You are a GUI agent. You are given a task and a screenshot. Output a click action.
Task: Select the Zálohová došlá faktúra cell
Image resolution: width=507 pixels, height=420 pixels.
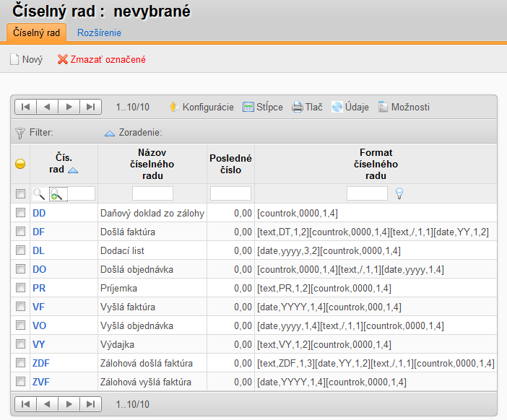152,363
